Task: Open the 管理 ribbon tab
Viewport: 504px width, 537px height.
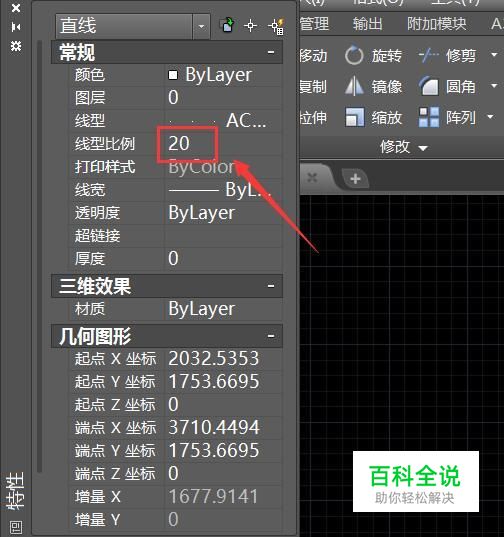Action: coord(314,24)
